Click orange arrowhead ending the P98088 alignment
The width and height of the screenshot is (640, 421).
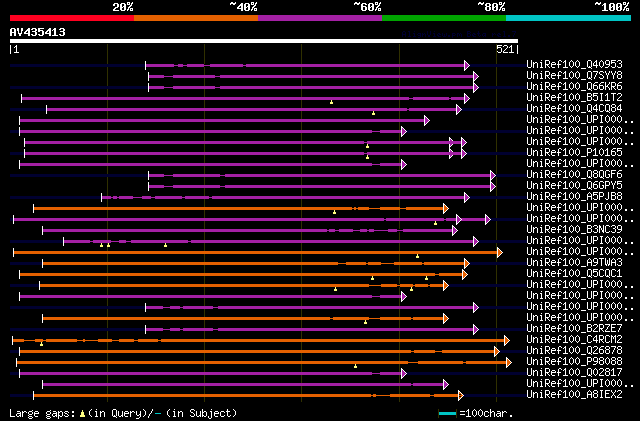pyautogui.click(x=509, y=363)
